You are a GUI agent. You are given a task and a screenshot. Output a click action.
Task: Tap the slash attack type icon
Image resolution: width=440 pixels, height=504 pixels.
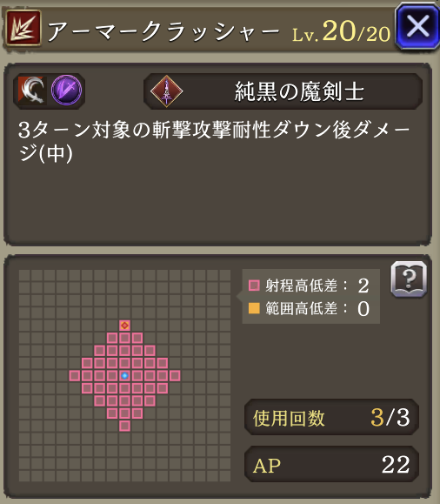coord(32,90)
